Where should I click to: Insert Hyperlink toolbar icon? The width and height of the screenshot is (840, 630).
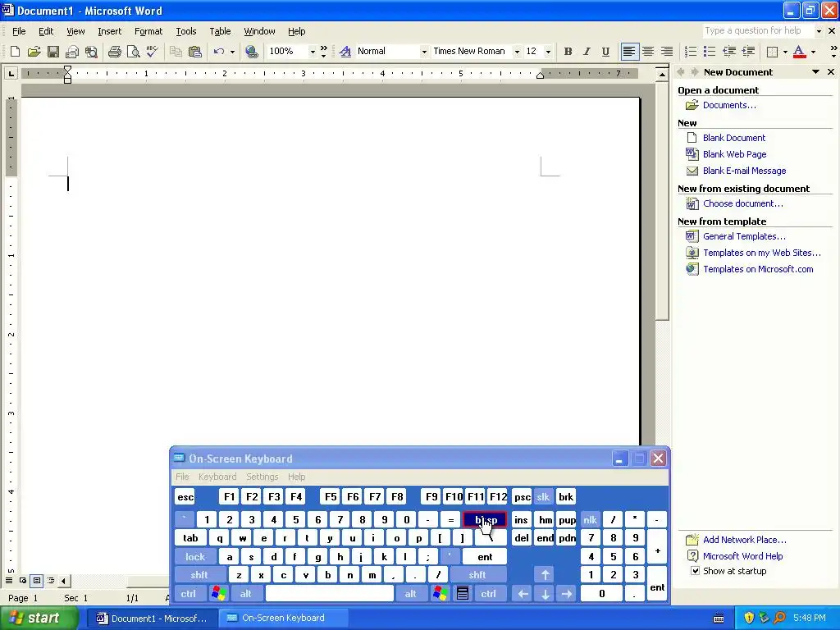tap(251, 52)
